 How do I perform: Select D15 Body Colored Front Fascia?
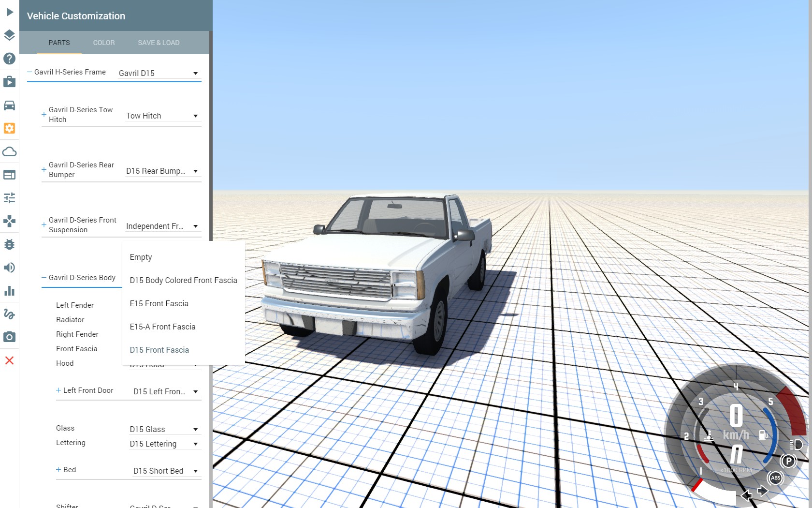point(184,280)
